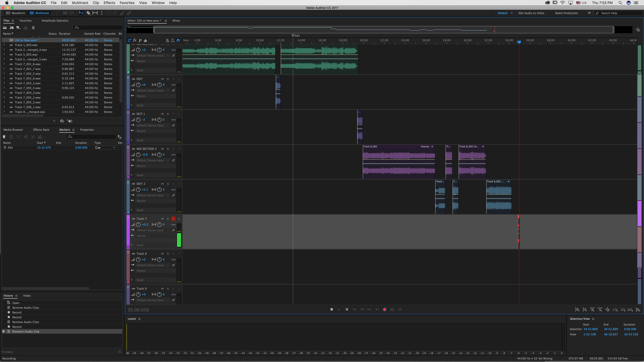Image resolution: width=644 pixels, height=362 pixels.
Task: Disarm record on Track 7
Action: click(173, 219)
